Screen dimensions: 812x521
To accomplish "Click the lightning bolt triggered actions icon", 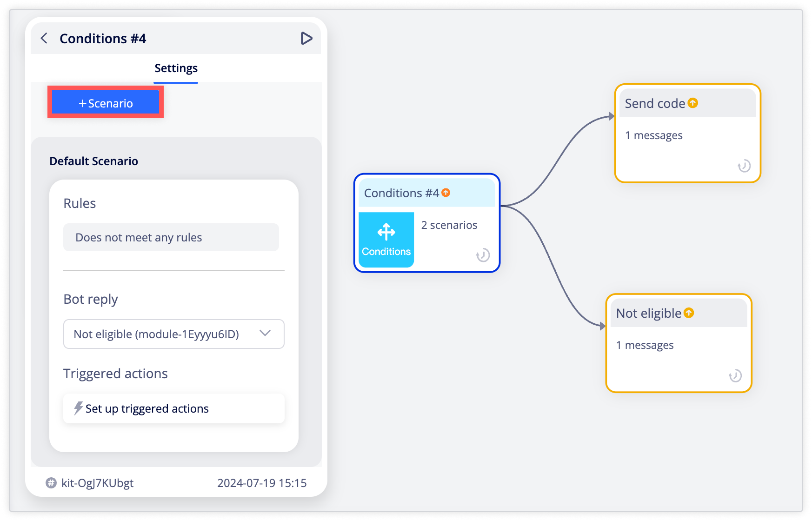I will click(x=78, y=408).
